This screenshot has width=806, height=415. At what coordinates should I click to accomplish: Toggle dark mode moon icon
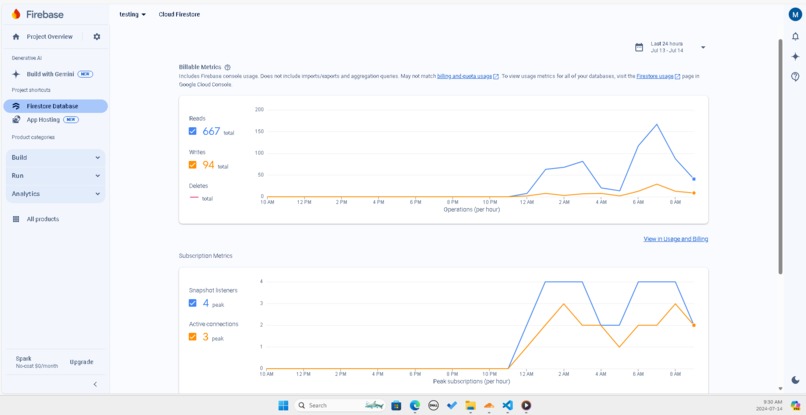(x=795, y=380)
